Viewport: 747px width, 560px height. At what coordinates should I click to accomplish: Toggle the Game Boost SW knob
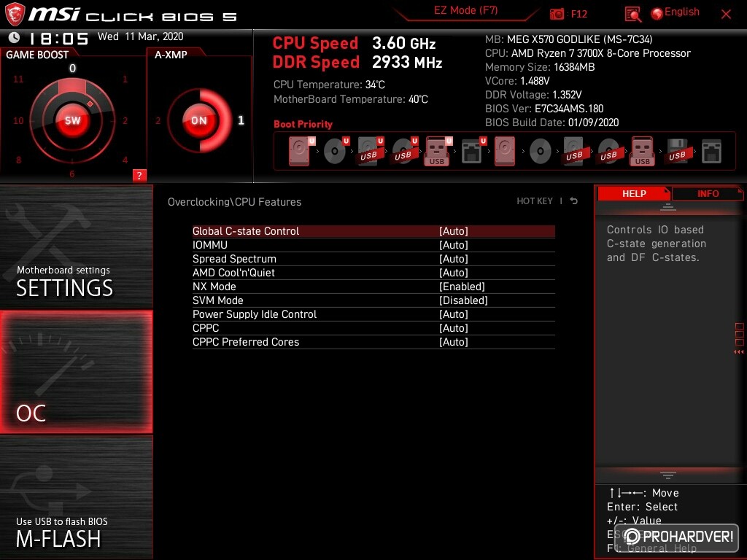tap(72, 120)
